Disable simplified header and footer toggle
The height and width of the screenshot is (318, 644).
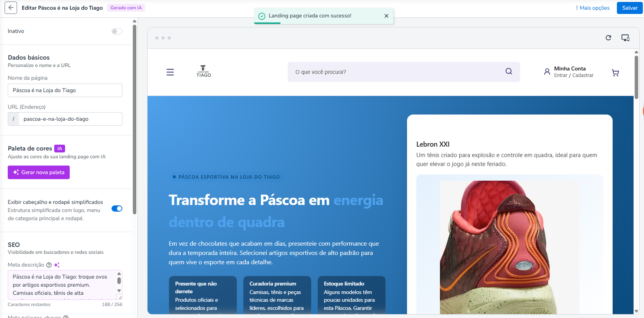coord(117,209)
